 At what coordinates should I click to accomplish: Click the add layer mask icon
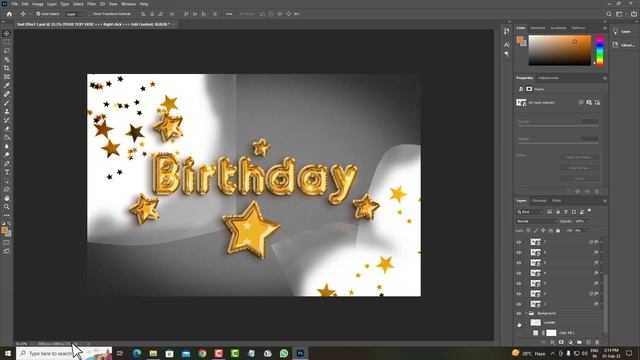click(x=561, y=342)
